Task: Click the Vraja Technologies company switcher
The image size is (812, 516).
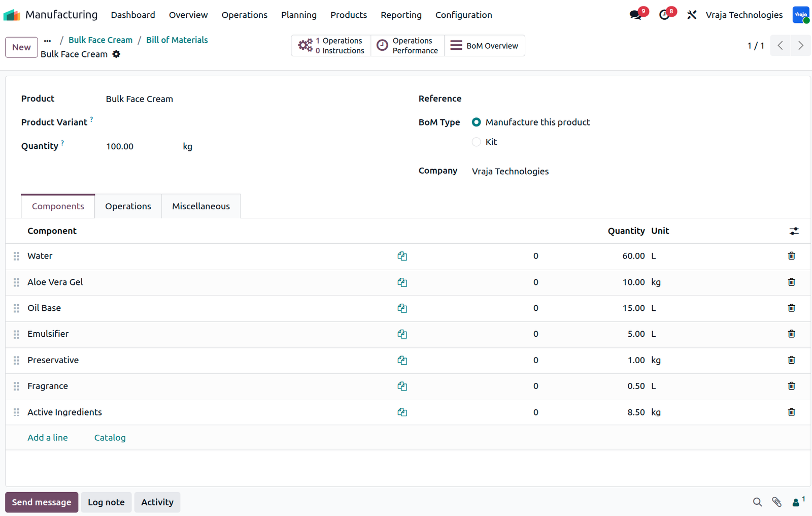Action: 744,15
